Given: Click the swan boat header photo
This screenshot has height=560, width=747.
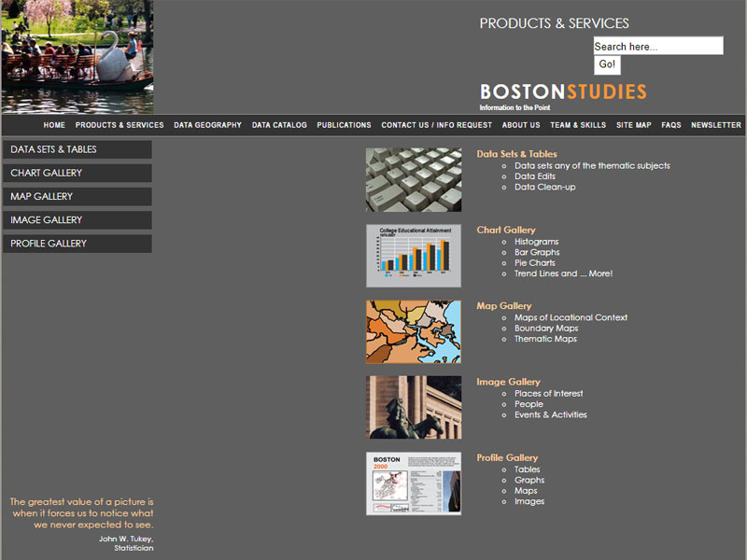Looking at the screenshot, I should pyautogui.click(x=78, y=57).
